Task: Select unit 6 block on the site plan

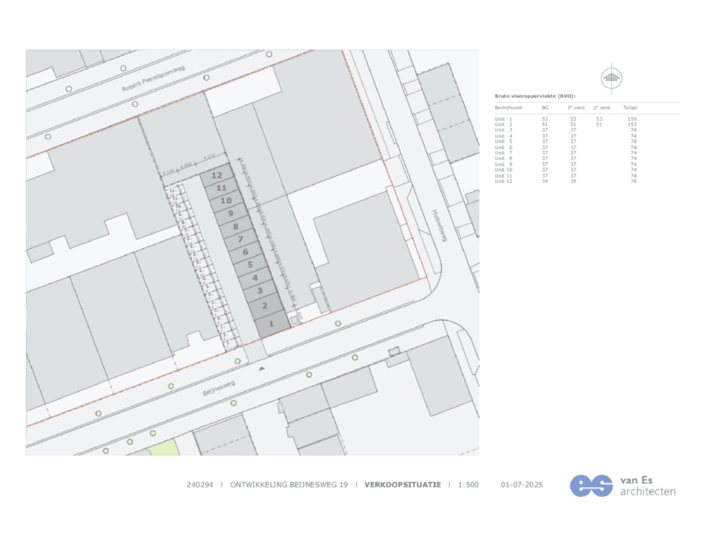Action: [246, 253]
